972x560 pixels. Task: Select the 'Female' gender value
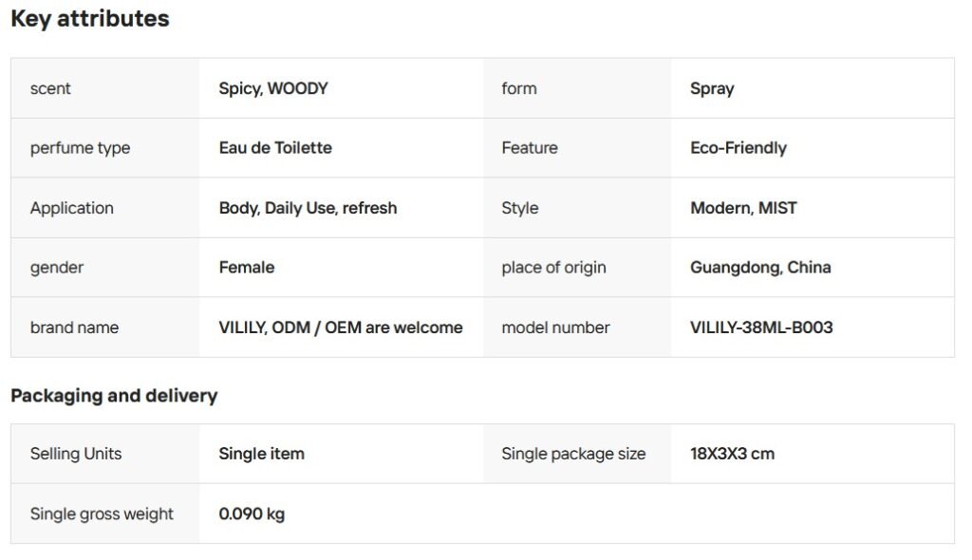[247, 268]
